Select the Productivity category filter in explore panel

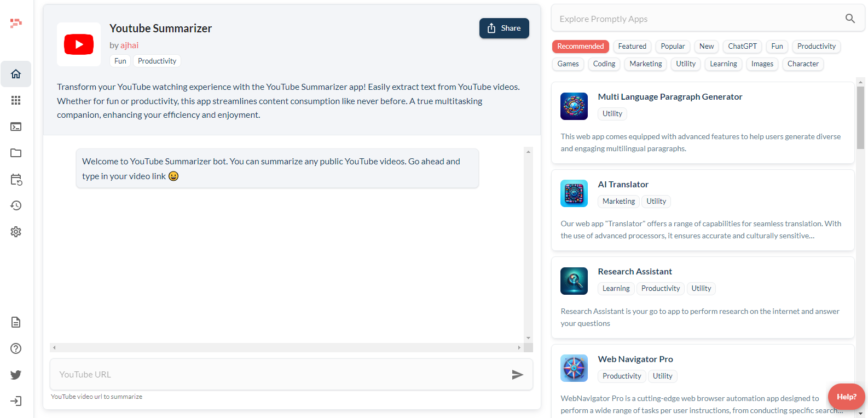pos(816,47)
